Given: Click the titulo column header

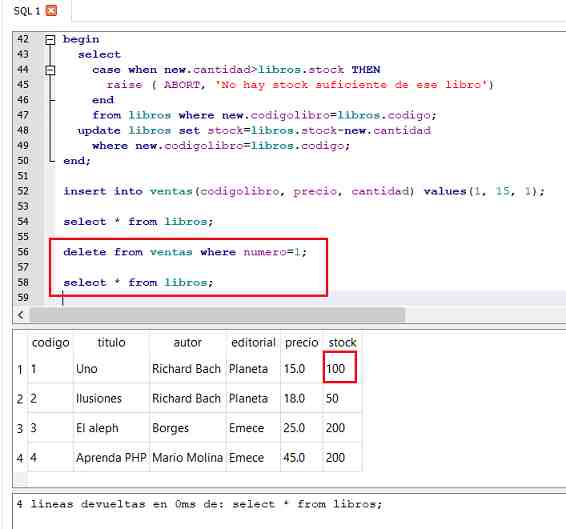Looking at the screenshot, I should [111, 342].
